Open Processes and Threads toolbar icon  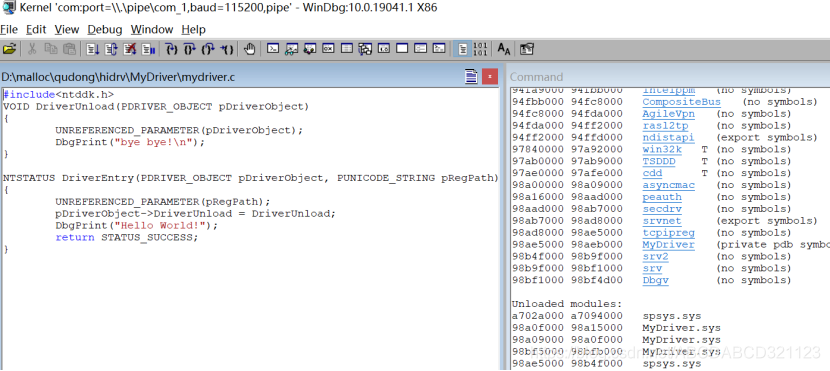point(421,49)
